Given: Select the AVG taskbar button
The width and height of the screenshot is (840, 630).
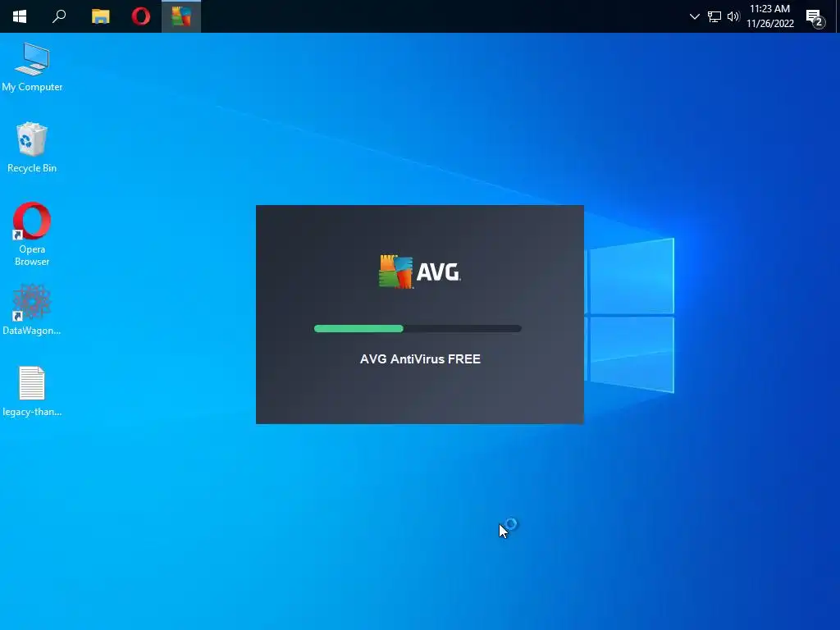Looking at the screenshot, I should (x=181, y=16).
